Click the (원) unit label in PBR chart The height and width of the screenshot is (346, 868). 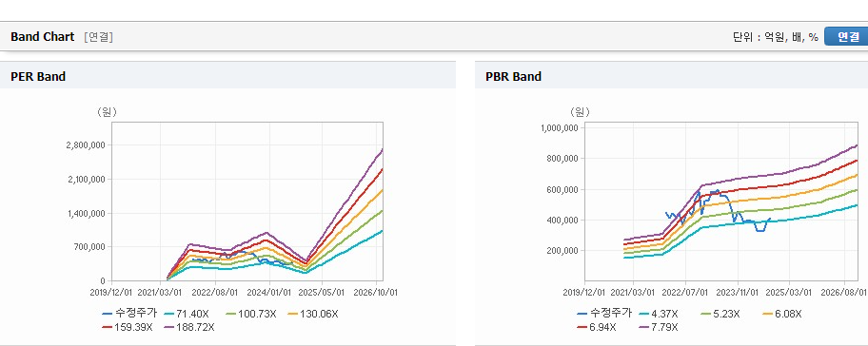tap(581, 112)
